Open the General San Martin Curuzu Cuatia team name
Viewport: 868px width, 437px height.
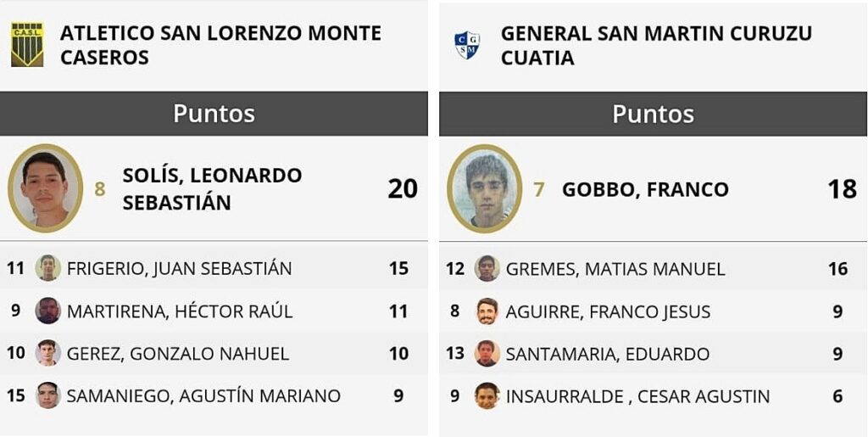click(x=656, y=45)
